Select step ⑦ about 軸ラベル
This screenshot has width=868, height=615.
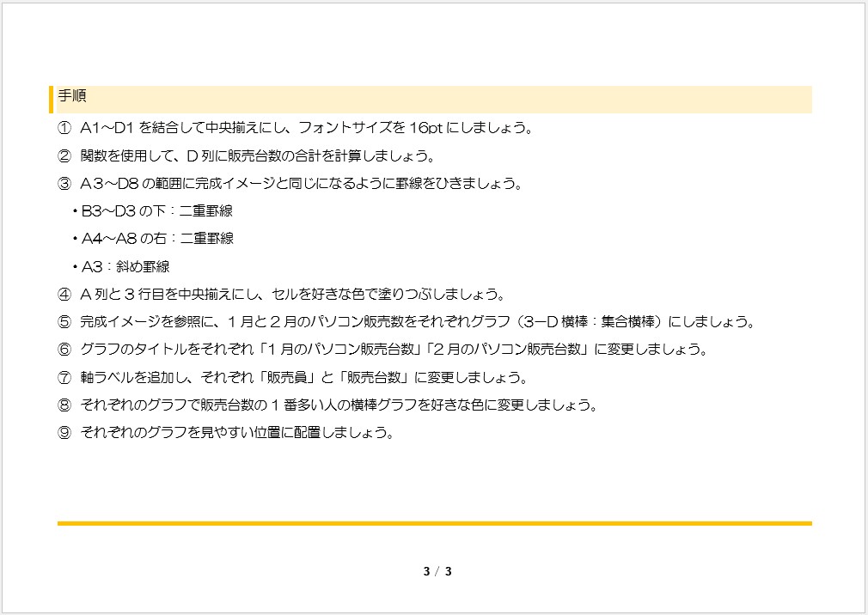coord(293,377)
